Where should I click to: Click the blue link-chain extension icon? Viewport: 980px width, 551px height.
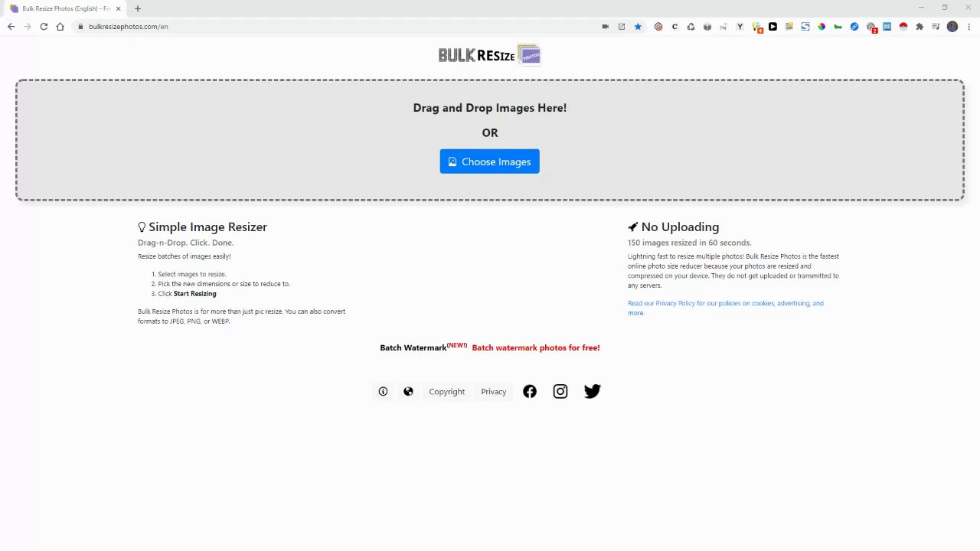coord(854,26)
